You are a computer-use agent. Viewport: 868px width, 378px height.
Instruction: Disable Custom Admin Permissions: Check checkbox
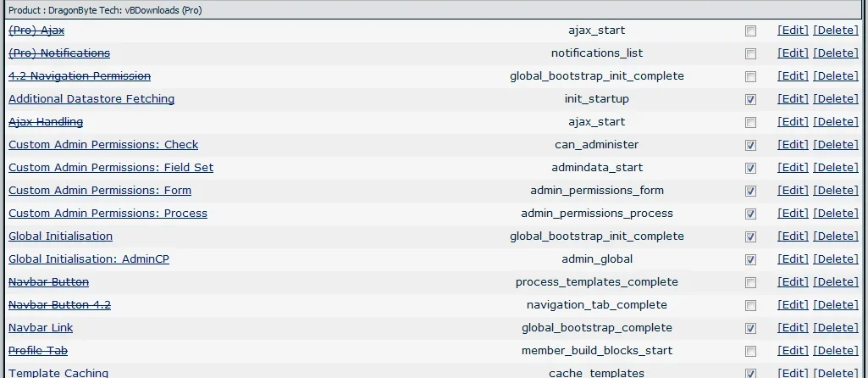(750, 146)
